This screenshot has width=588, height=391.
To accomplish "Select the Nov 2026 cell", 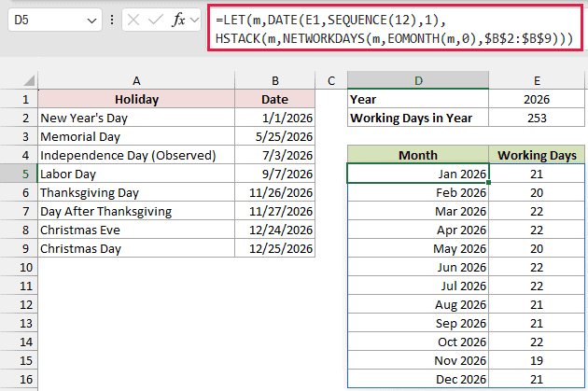I will (418, 360).
